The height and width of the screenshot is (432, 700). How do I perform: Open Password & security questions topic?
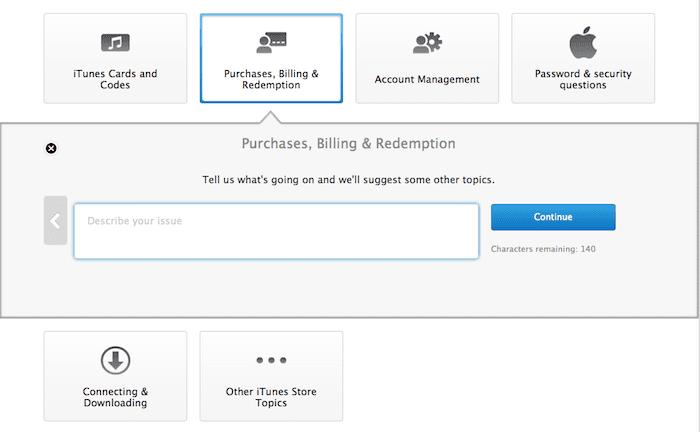point(583,58)
